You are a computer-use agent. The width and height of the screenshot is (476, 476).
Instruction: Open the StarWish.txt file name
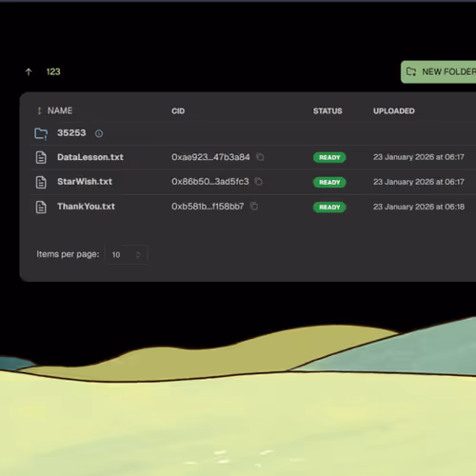pyautogui.click(x=85, y=182)
